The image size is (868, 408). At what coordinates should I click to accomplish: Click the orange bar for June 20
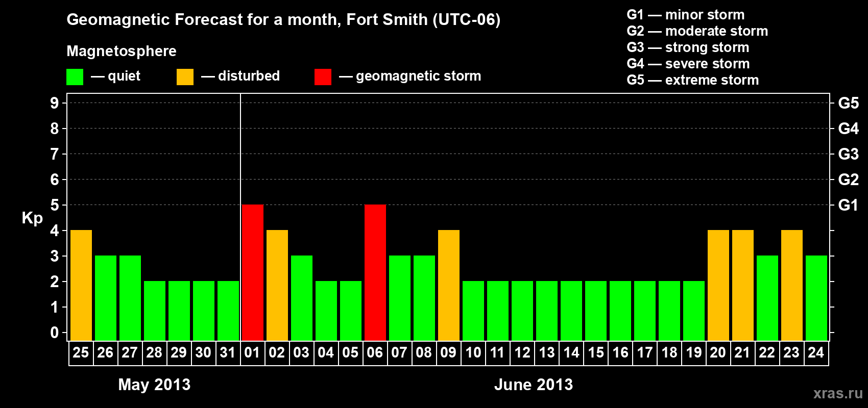click(x=718, y=285)
